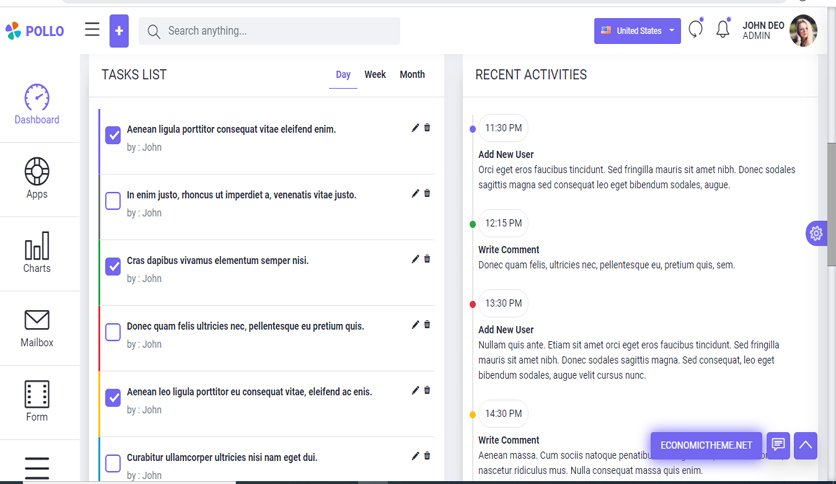Switch the tasks list to the Month tab
Viewport: 836px width, 484px height.
412,75
